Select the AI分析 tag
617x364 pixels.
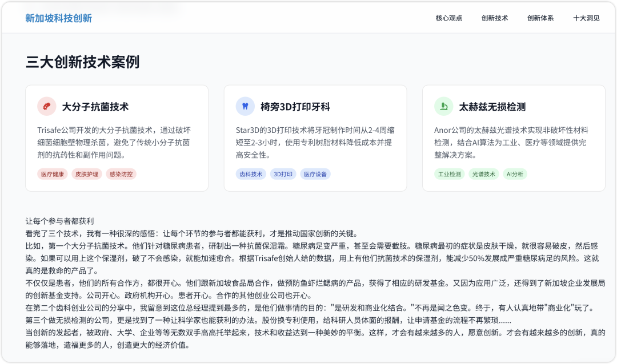515,174
